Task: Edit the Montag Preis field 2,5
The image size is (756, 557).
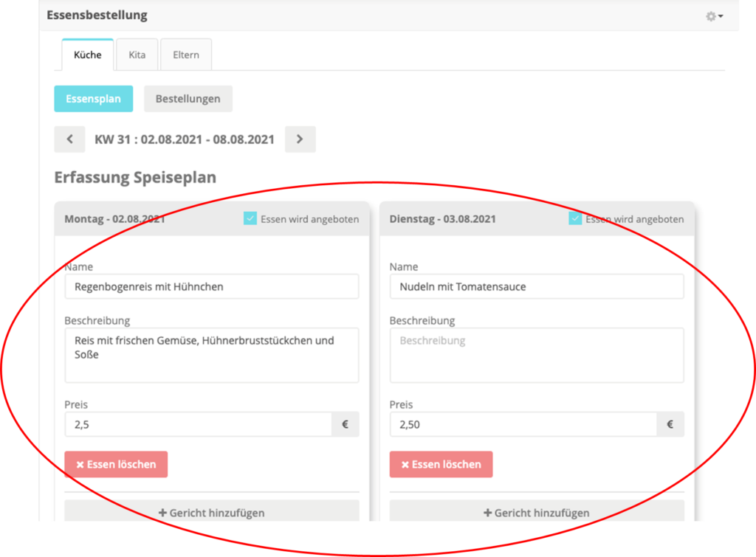Action: tap(198, 424)
